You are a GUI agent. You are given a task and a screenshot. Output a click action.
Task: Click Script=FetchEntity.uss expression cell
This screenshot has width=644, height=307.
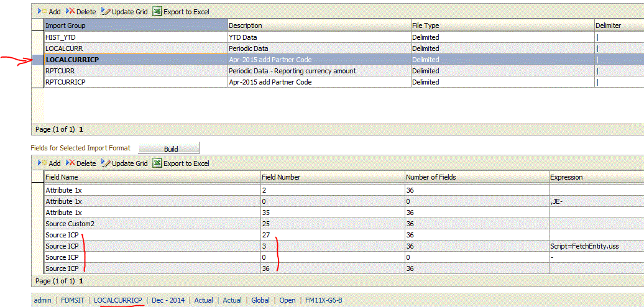click(x=596, y=246)
